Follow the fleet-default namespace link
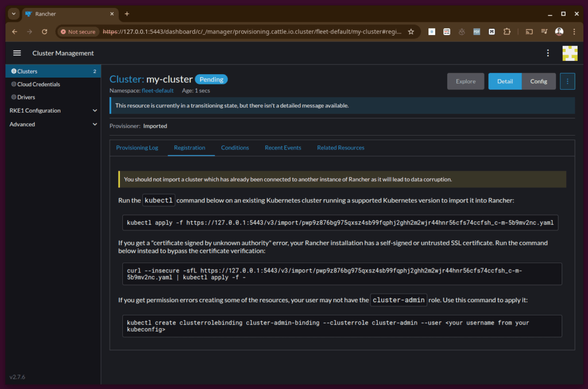Viewport: 588px width, 389px height. coord(157,90)
